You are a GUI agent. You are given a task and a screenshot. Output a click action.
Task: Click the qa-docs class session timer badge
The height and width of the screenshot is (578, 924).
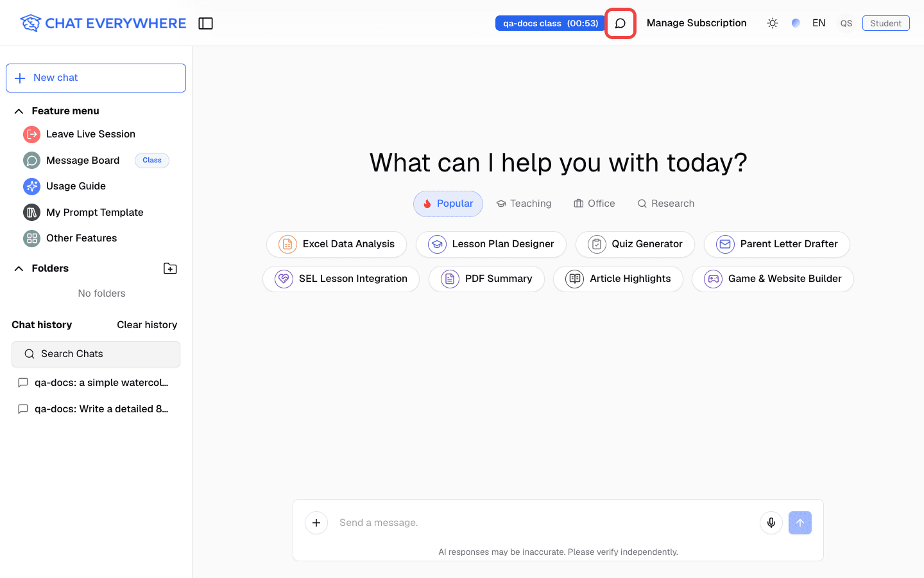coord(550,23)
